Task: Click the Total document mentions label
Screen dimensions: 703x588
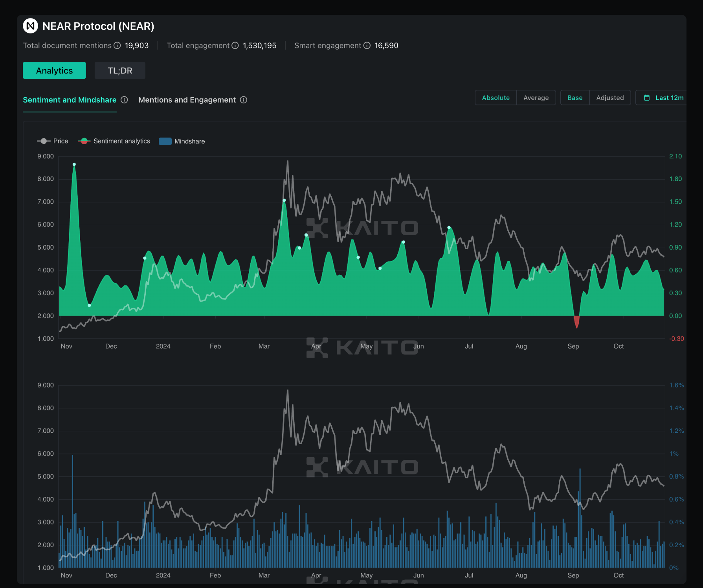Action: click(x=67, y=46)
